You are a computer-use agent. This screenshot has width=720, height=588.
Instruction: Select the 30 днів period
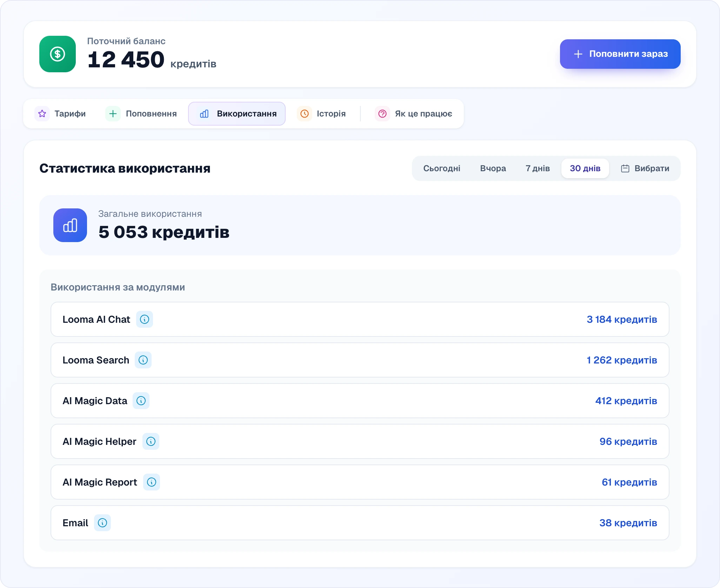pos(585,168)
